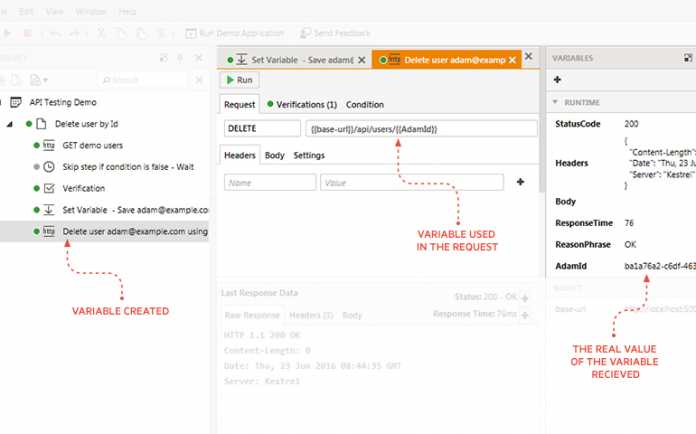Click the Verification checkmark step icon
Viewport: 696px width, 434px height.
[x=50, y=188]
